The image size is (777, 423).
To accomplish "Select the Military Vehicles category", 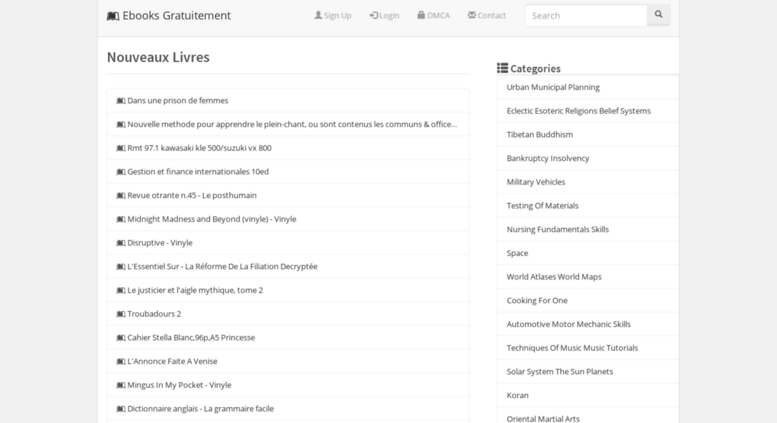I will point(536,182).
